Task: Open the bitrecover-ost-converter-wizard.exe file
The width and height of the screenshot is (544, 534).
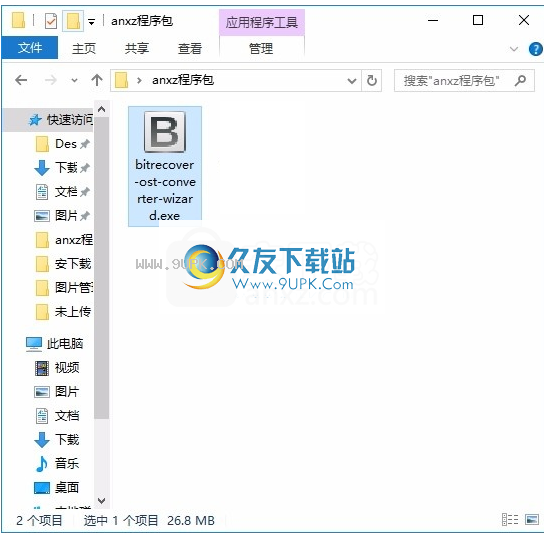Action: (165, 166)
